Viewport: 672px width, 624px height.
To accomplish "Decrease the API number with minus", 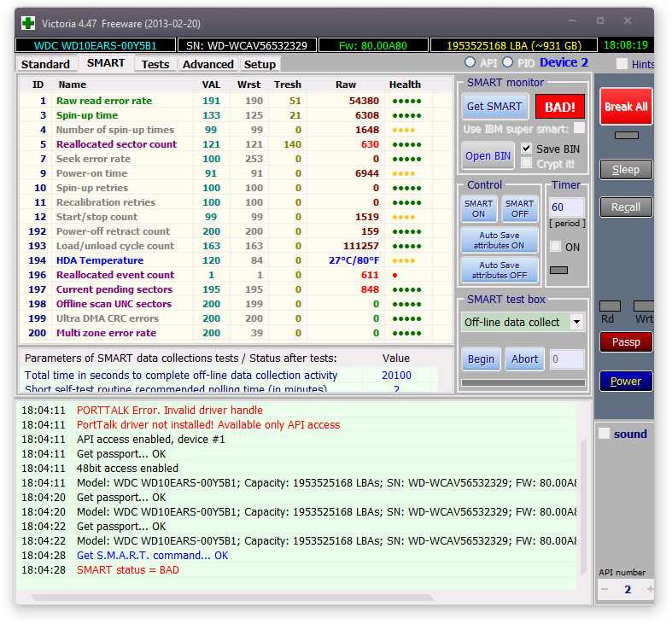I will pyautogui.click(x=605, y=589).
